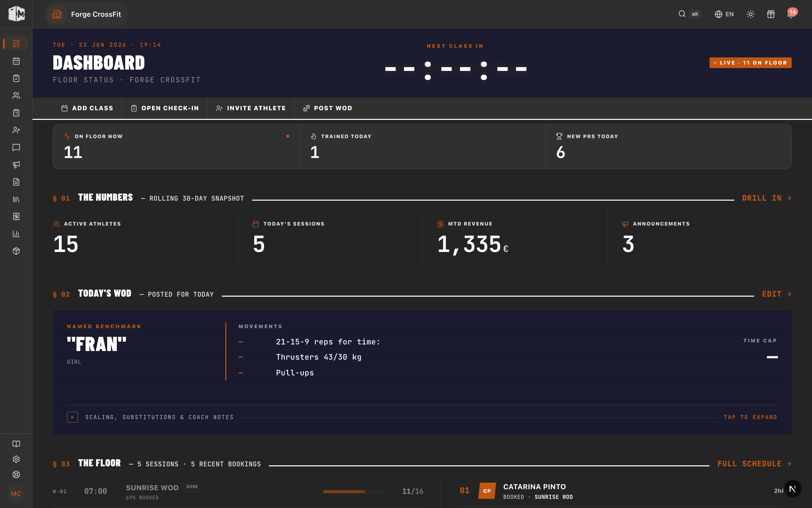
Task: Click Sunrise WOD session row title
Action: click(152, 488)
